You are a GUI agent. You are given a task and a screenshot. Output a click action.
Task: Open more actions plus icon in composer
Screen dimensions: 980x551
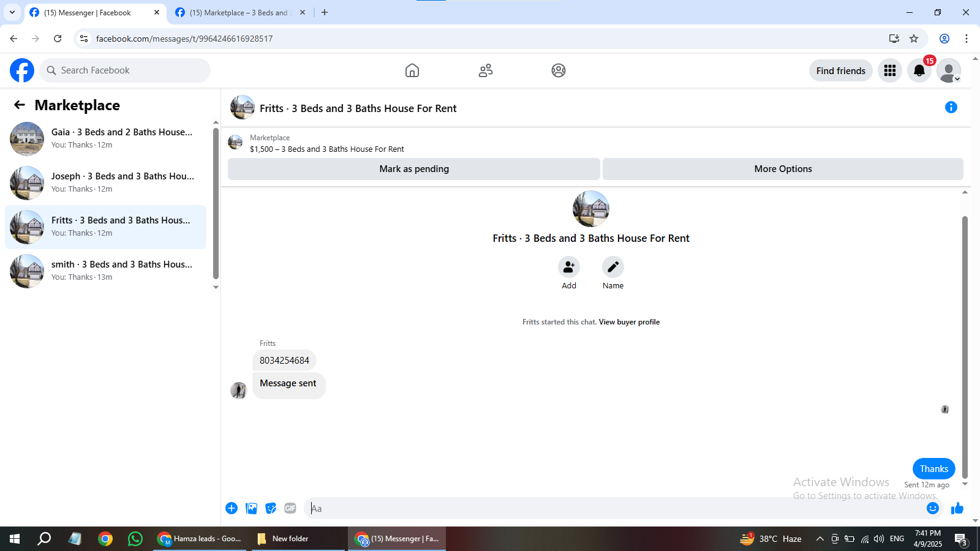point(232,508)
